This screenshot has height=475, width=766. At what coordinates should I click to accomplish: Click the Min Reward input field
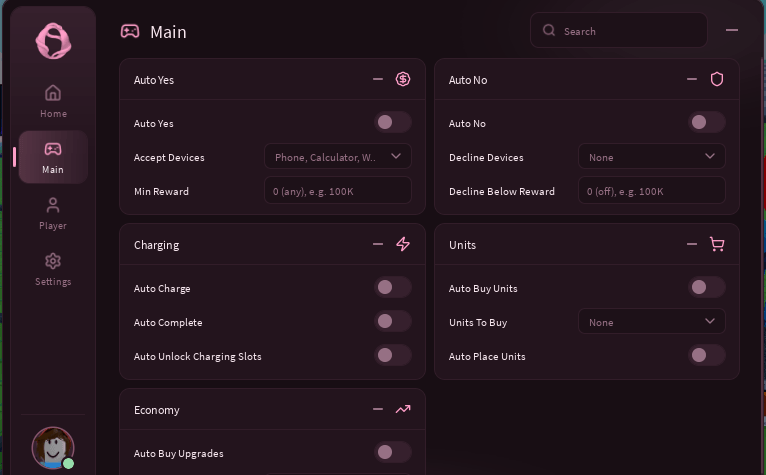[x=338, y=191]
